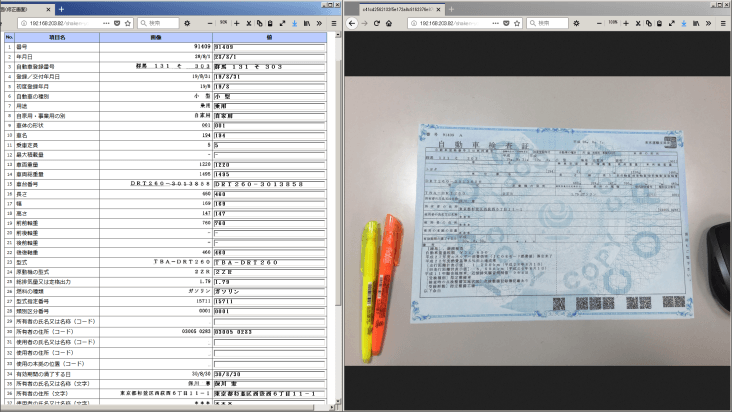Screen dimensions: 732x412
Task: Edit the row 14 value field 1495
Action: 269,175
